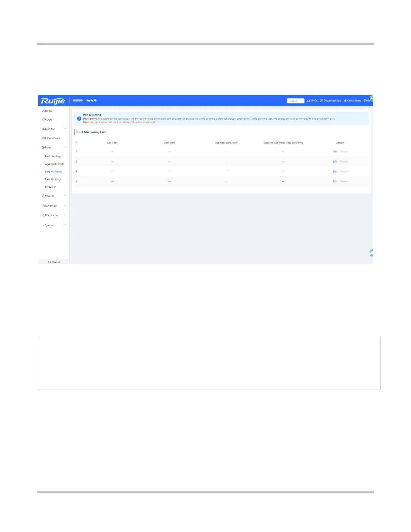411x532 pixels.
Task: Expand the Diagnostics menu chevron
Action: coord(65,215)
